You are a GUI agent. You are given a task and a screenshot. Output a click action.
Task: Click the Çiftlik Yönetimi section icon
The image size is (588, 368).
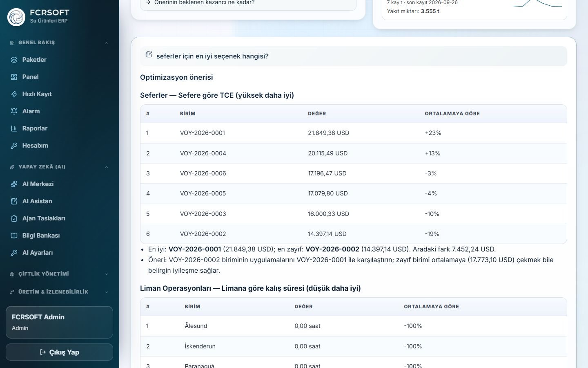tap(12, 274)
